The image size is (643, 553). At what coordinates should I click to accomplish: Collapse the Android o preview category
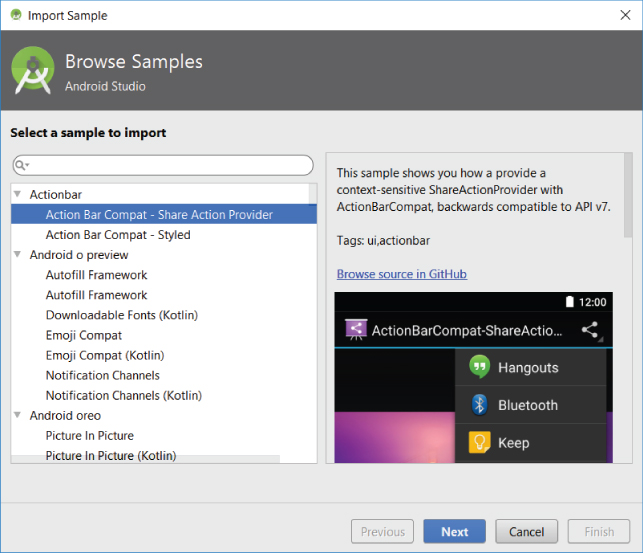click(17, 255)
